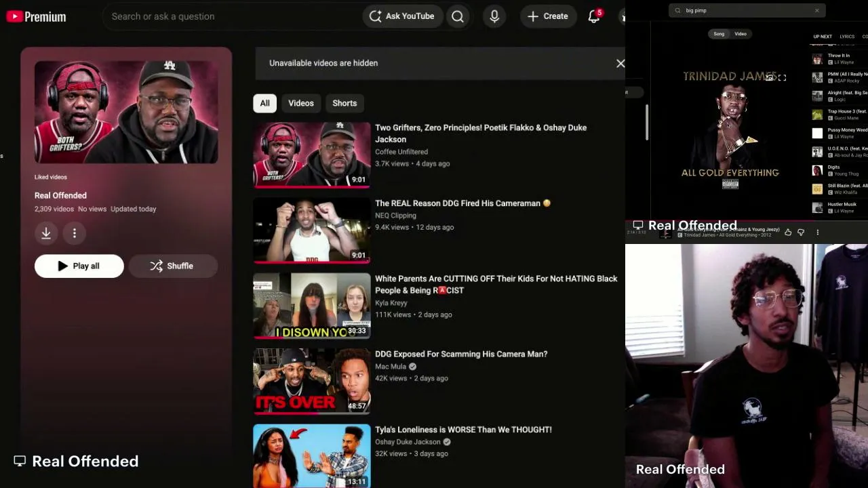Click the Ask YouTube button
The height and width of the screenshot is (488, 868).
pos(402,16)
